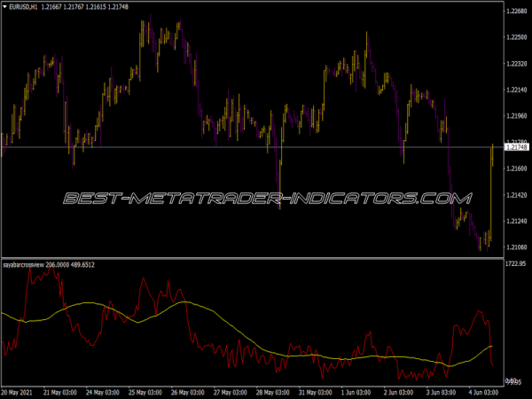Click the 1722.95 indicator scale value

pos(515,264)
